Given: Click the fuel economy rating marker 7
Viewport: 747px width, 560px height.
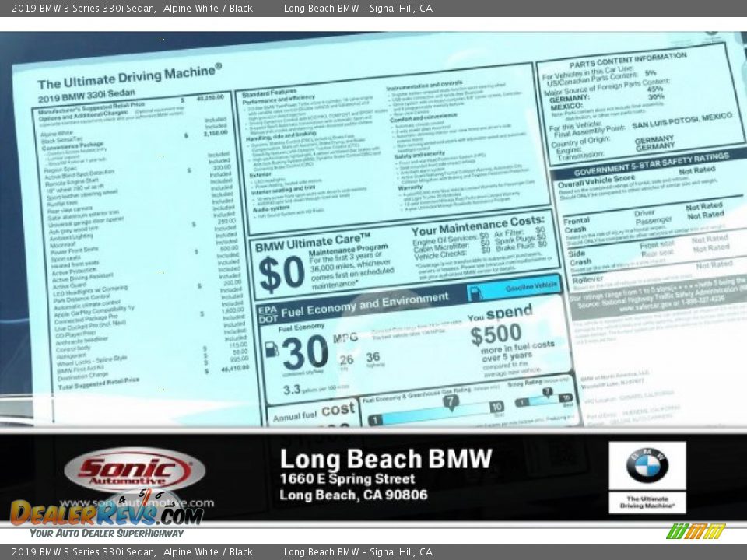Looking at the screenshot, I should point(451,403).
